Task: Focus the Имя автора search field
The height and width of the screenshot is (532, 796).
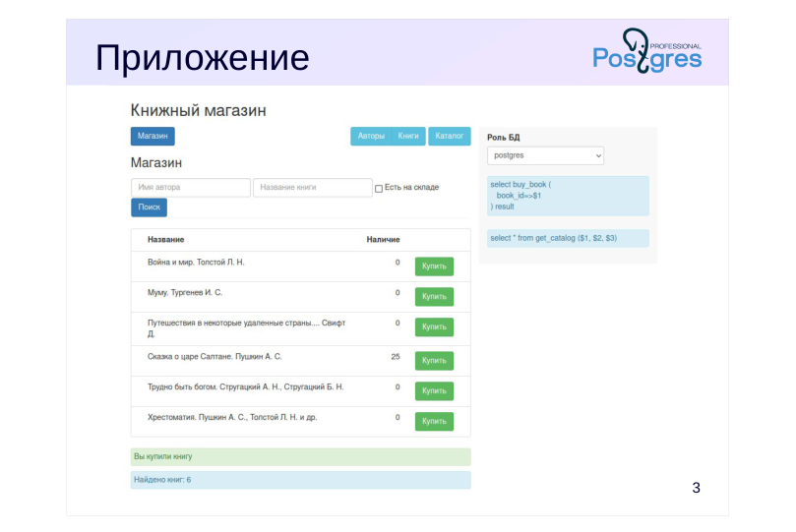Action: point(191,187)
